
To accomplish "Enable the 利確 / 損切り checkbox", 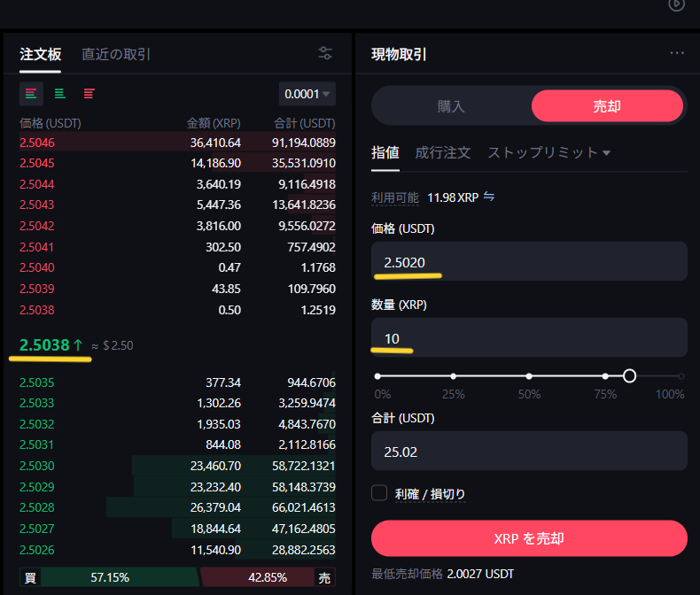I will [x=380, y=493].
